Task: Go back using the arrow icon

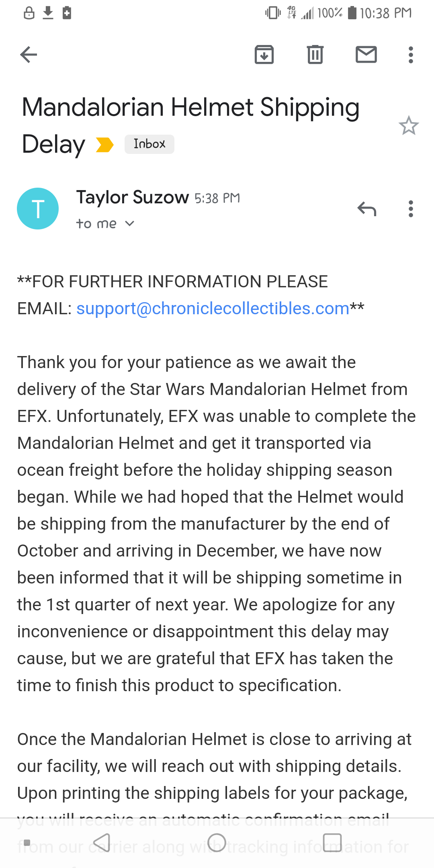Action: (29, 55)
